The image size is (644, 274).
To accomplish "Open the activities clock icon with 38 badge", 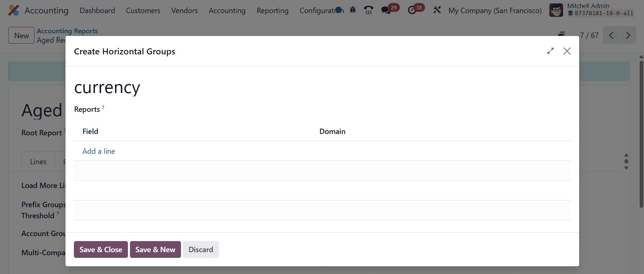I will (x=416, y=9).
